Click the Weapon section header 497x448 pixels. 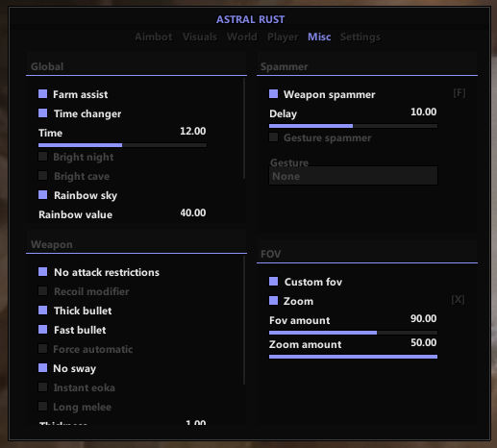[52, 244]
